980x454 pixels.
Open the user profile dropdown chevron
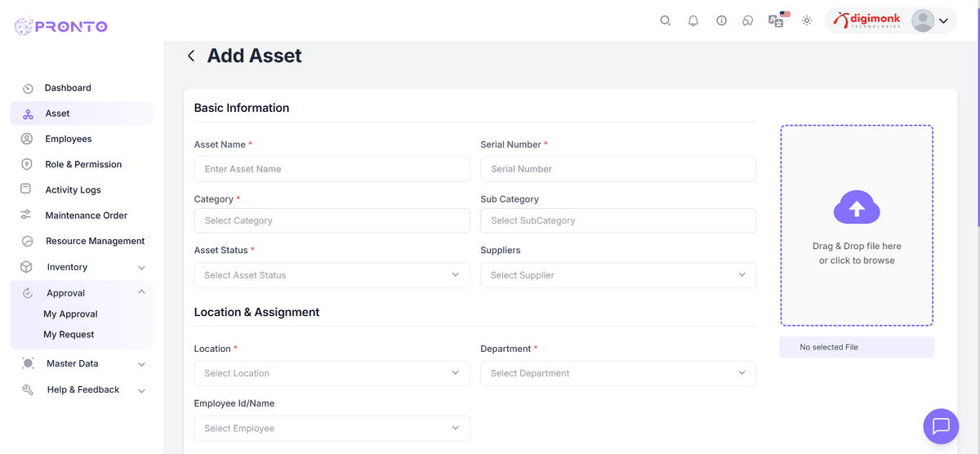click(943, 21)
